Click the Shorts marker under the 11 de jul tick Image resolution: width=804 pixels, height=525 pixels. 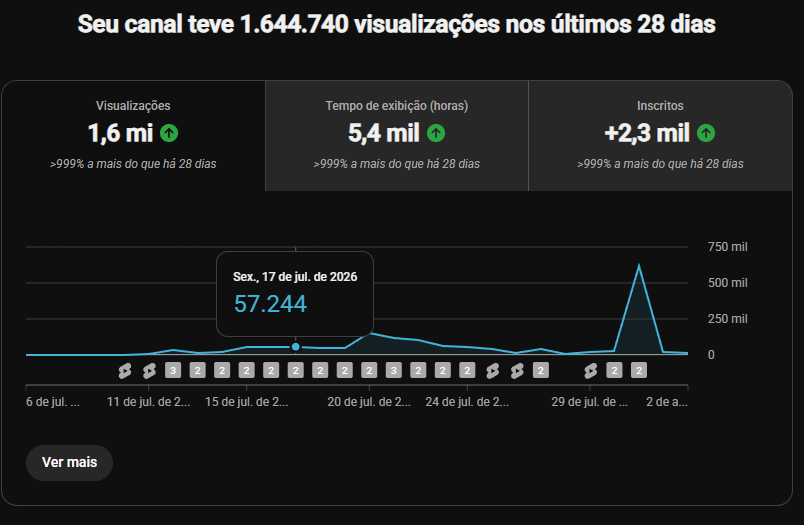149,371
